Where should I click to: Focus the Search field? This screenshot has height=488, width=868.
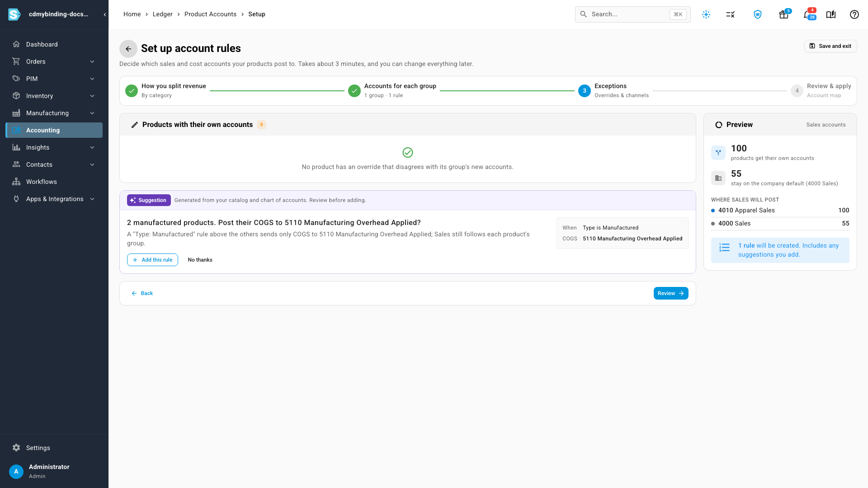tap(632, 14)
